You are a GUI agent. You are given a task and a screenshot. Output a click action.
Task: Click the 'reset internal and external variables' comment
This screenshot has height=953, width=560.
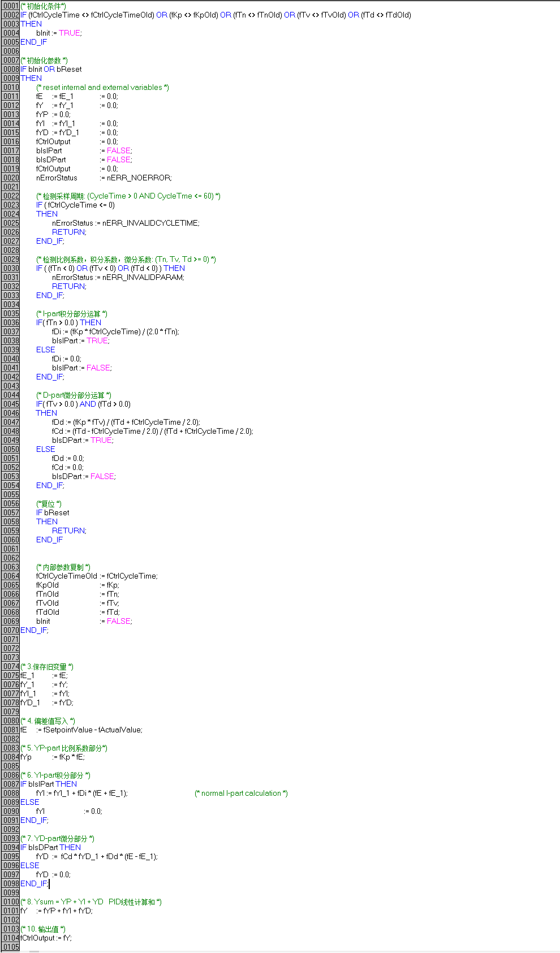(102, 87)
